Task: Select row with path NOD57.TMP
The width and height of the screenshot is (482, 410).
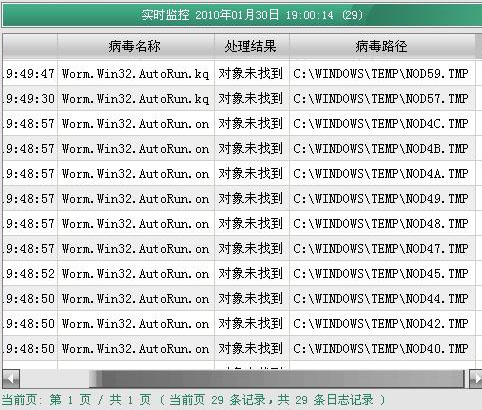Action: 239,98
